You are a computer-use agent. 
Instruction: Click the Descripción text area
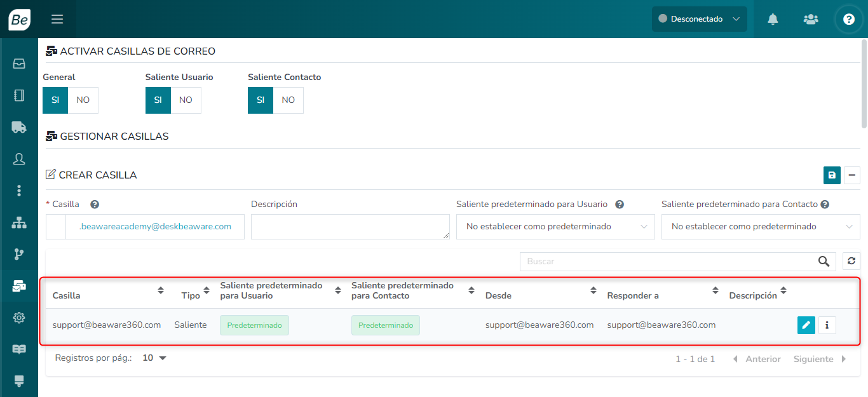350,227
